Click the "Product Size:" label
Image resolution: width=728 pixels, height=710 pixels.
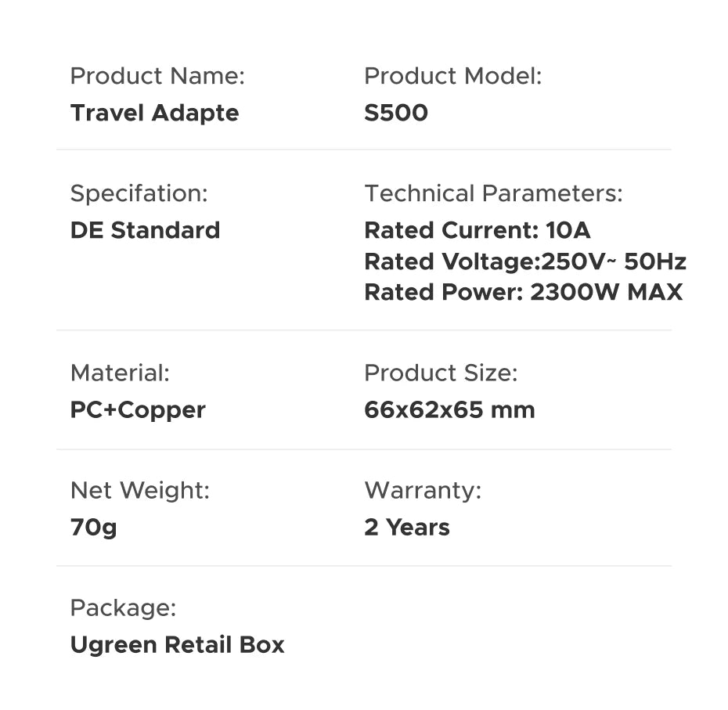click(441, 373)
